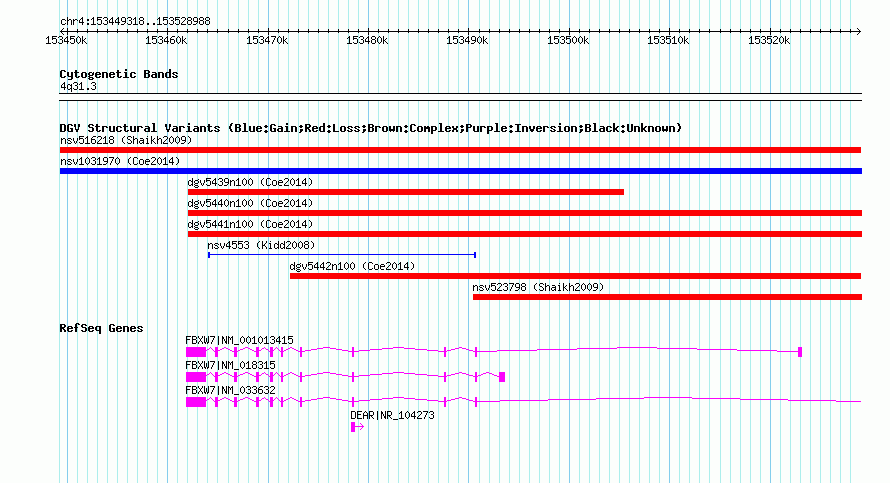Viewport: 890px width, 483px height.
Task: Open the FBXW7|NM_018315 transcript label
Action: coord(230,365)
